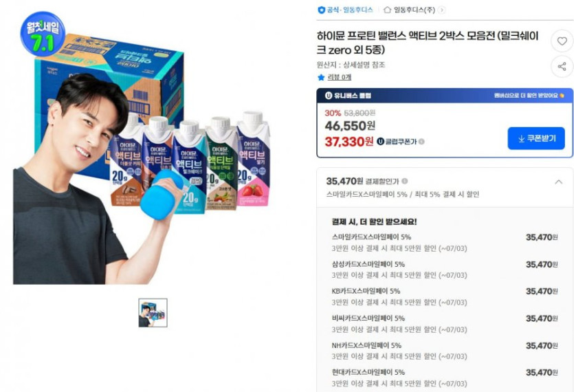Select the 삼성카드X스마일페이 5% discount row
This screenshot has width=574, height=392.
click(445, 270)
